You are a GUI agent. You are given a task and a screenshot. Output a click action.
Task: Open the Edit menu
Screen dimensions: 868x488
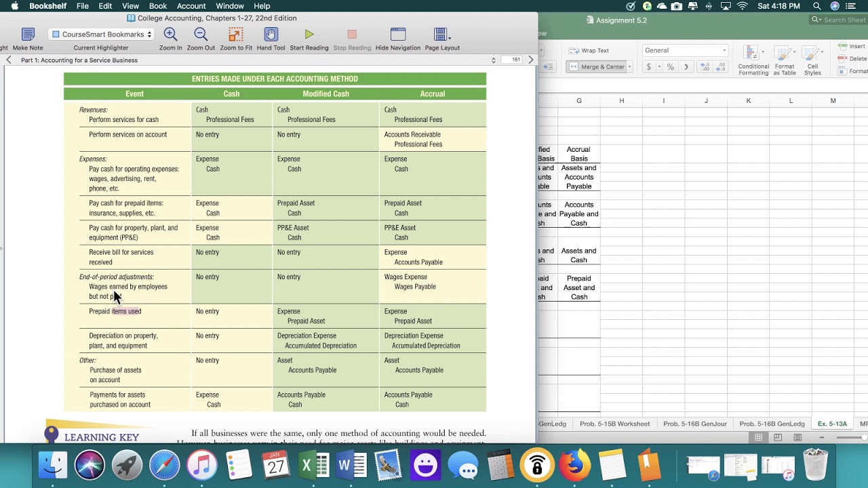[x=105, y=6]
